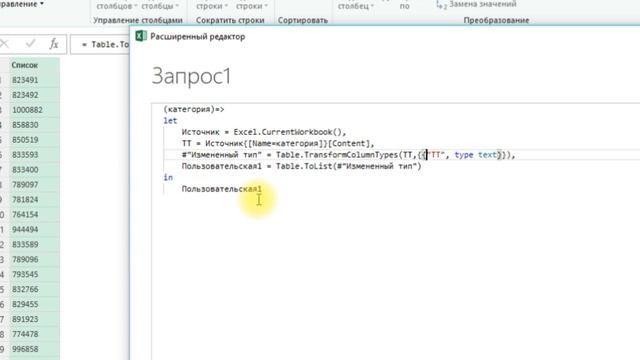Select cell with value 774478

point(34,334)
